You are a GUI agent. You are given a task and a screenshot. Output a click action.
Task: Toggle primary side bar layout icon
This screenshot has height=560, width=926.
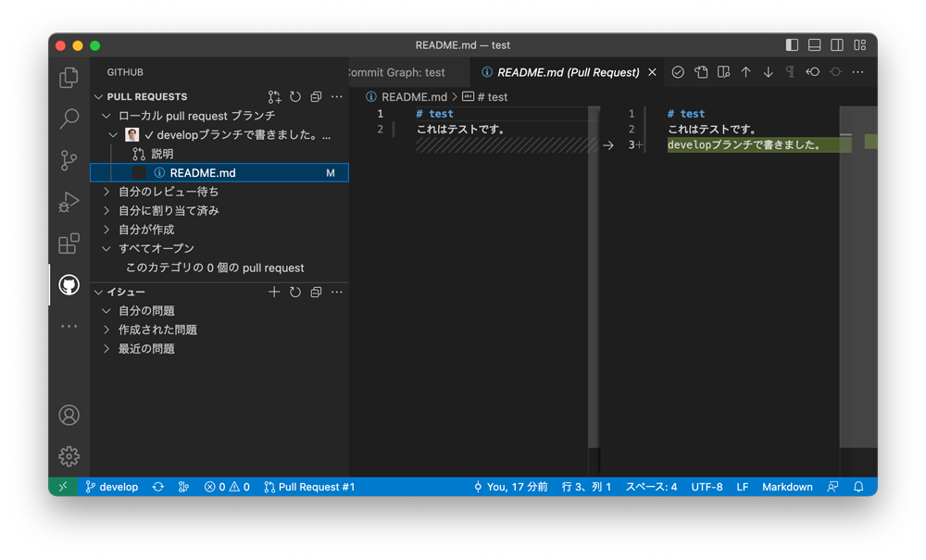point(792,44)
